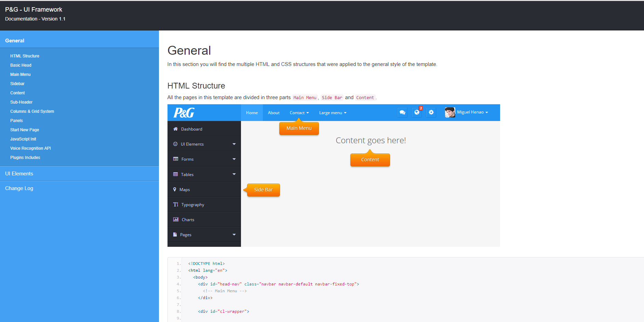This screenshot has height=322, width=644.
Task: Switch to the About tab
Action: click(x=273, y=112)
